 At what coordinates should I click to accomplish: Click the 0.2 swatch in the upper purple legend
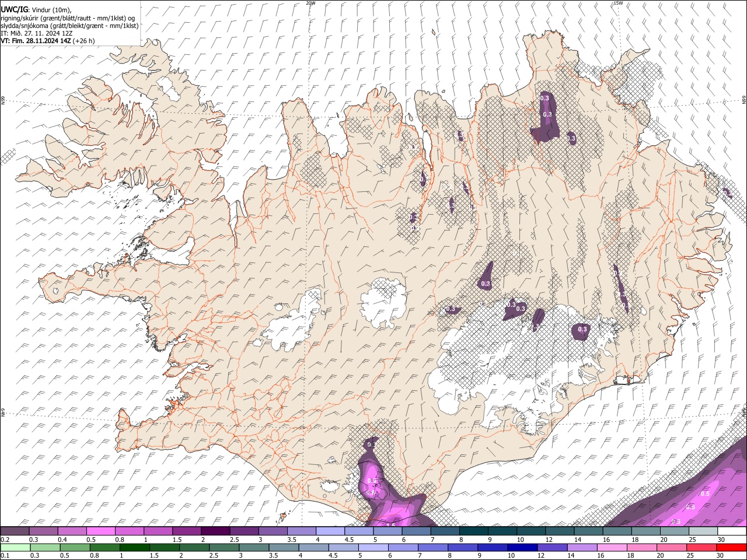[15, 531]
